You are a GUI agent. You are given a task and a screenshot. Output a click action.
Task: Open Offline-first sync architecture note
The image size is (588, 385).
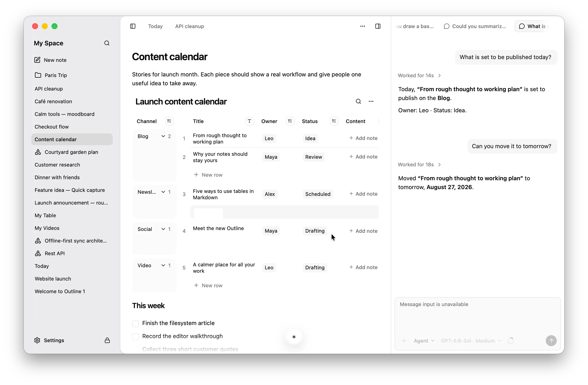pyautogui.click(x=72, y=241)
